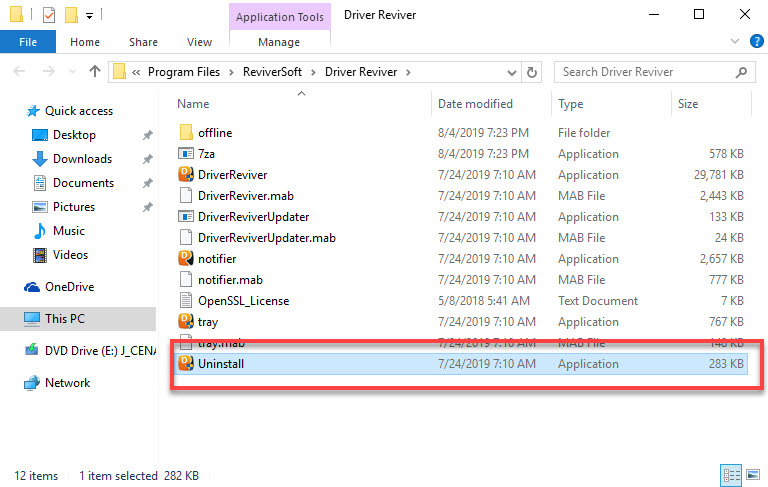Select the Uninstall application icon
This screenshot has height=487, width=768.
186,363
